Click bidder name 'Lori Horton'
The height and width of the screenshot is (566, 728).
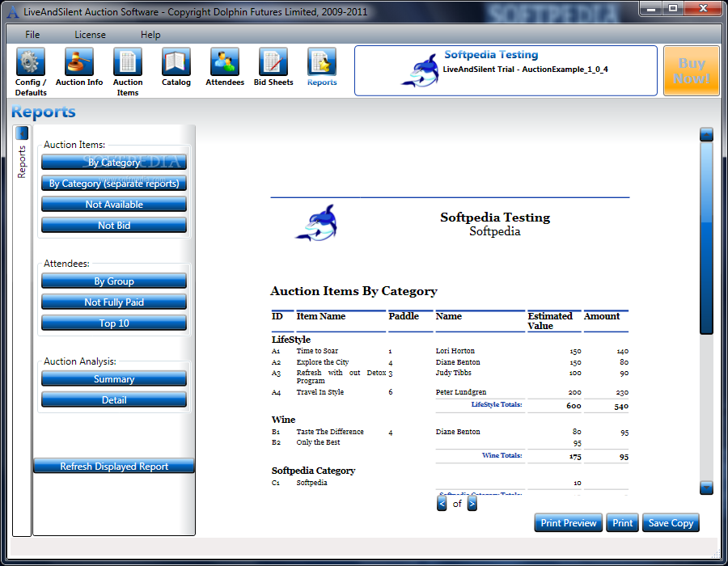click(x=455, y=351)
